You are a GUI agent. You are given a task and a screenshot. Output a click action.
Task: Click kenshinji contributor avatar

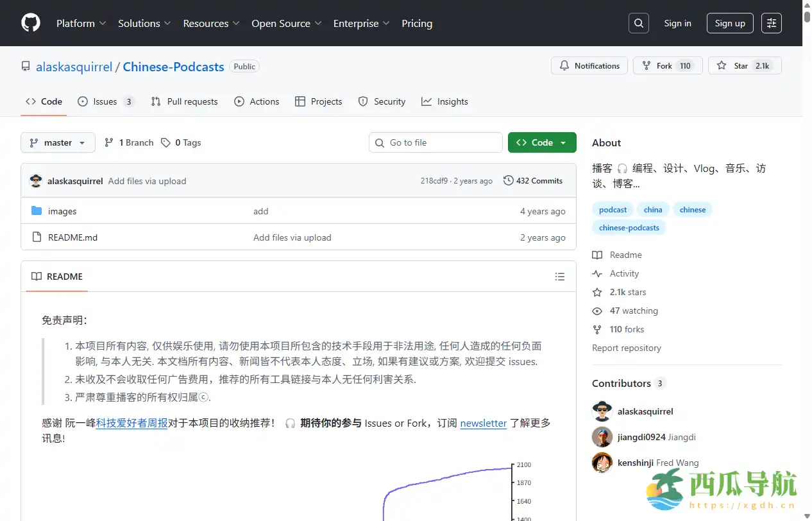pos(602,463)
